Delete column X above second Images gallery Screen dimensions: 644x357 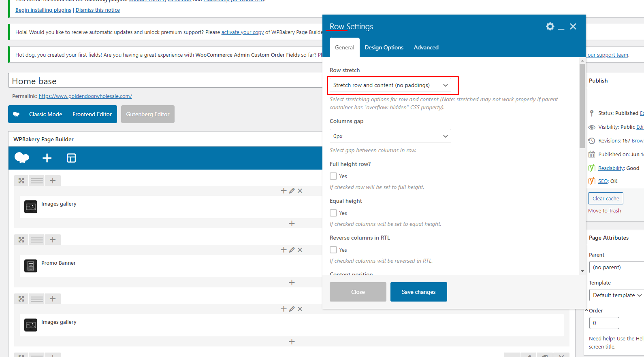click(300, 309)
